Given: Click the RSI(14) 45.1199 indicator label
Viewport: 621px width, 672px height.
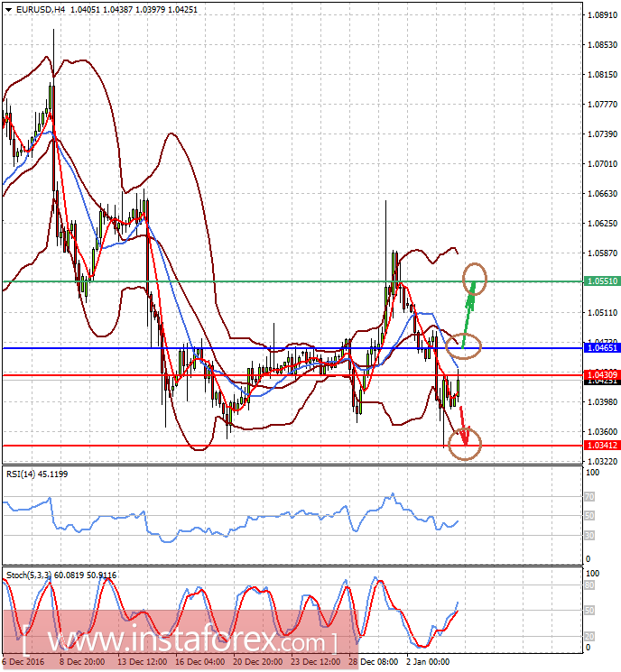Looking at the screenshot, I should click(37, 474).
